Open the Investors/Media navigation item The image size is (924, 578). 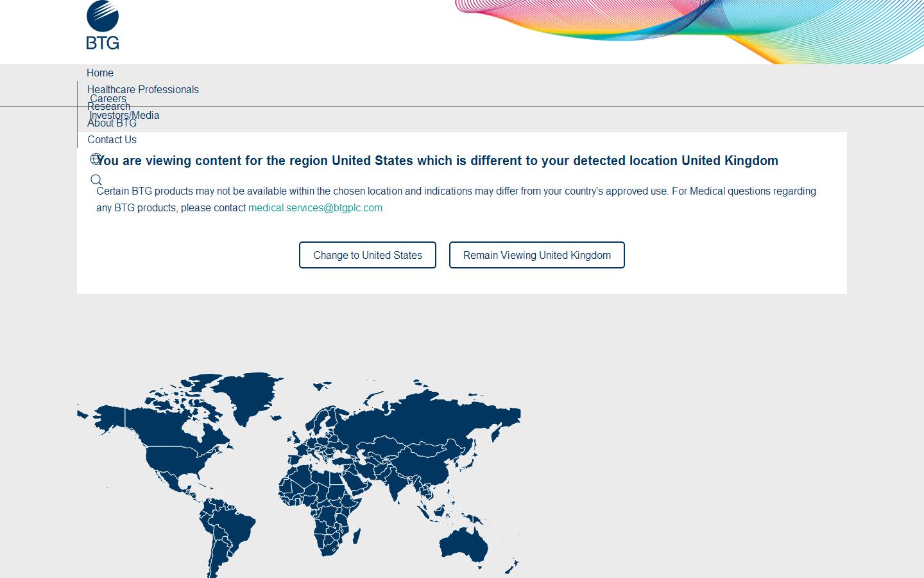pos(124,116)
